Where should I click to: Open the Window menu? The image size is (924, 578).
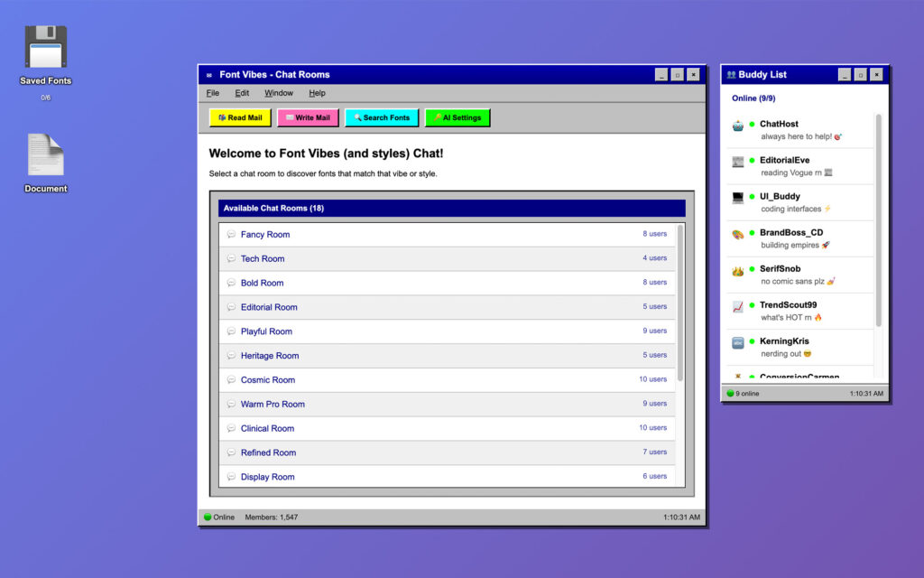tap(279, 93)
